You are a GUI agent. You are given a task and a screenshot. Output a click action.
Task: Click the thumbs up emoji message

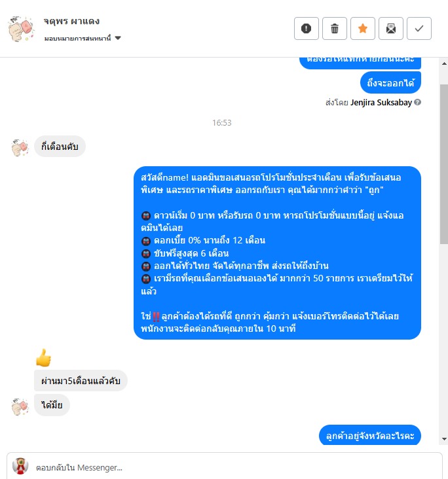(43, 357)
